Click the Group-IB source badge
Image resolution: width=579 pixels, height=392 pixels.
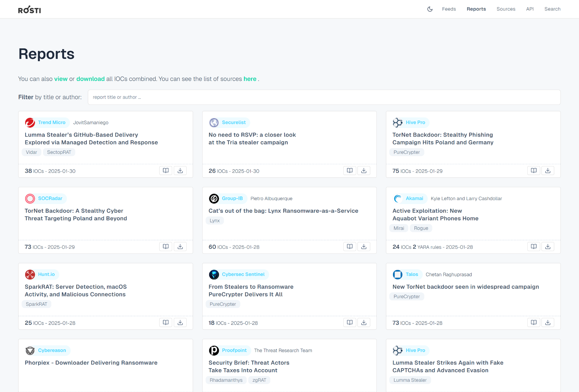(228, 198)
